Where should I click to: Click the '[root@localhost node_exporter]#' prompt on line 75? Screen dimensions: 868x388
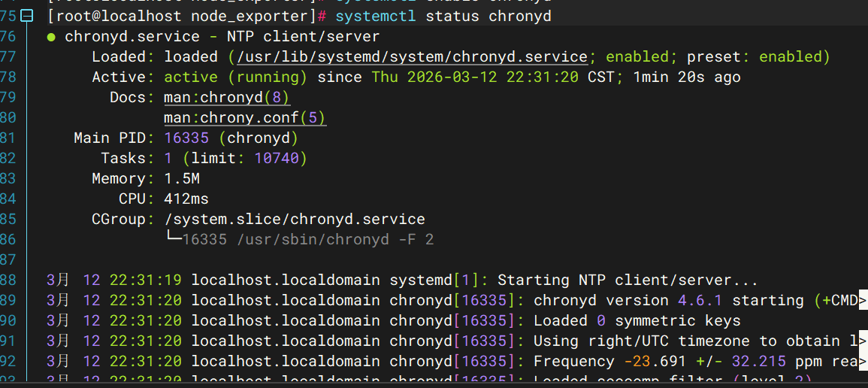[x=186, y=17]
